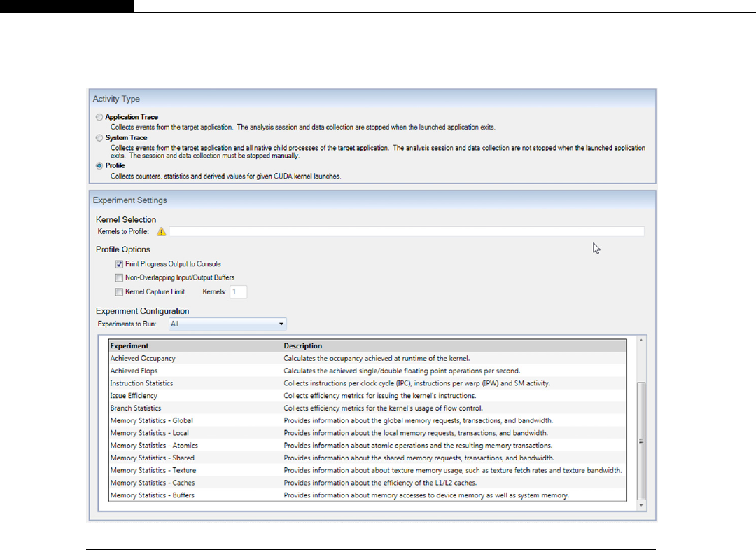Viewport: 756px width, 550px height.
Task: Select Memory Statistics - Buffers row
Action: coord(368,495)
